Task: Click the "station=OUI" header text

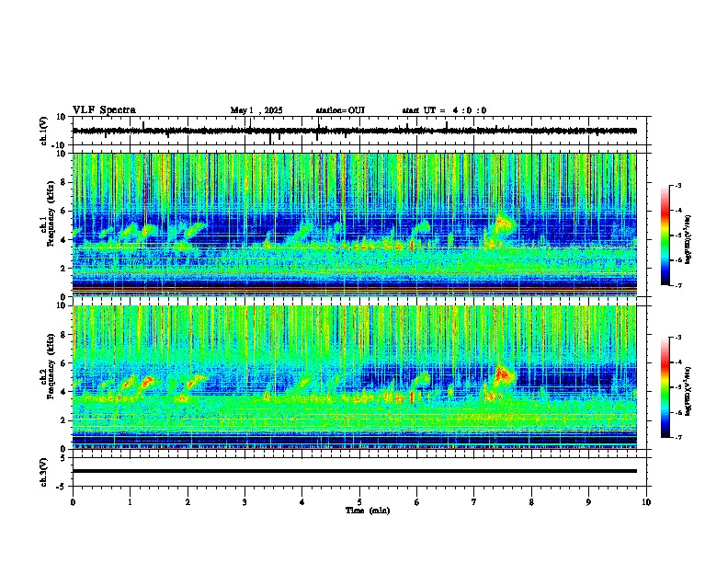Action: coord(340,110)
